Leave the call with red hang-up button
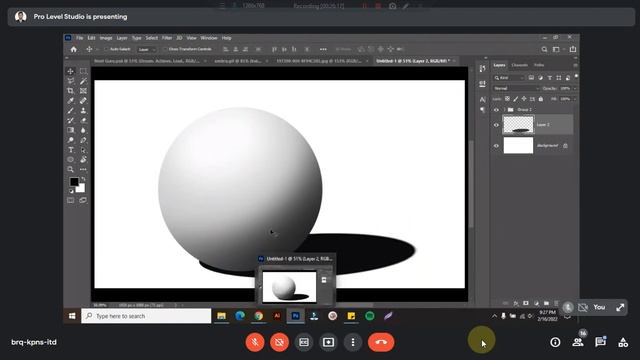The height and width of the screenshot is (360, 640). (x=381, y=342)
